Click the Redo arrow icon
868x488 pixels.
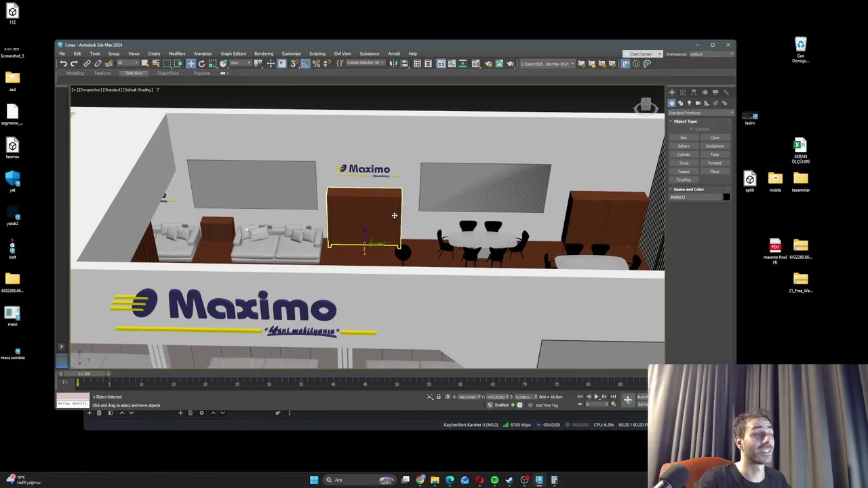(74, 64)
